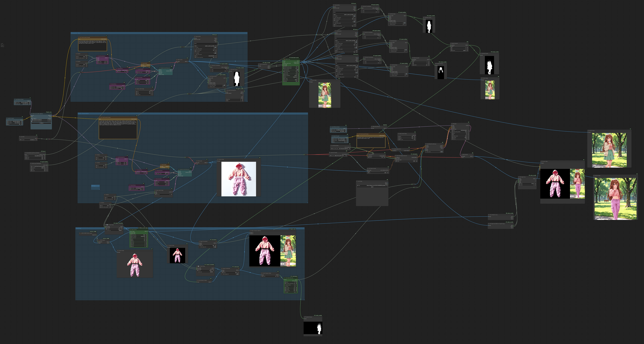The image size is (644, 344).
Task: Open position dropdown in Image Crop node
Action: 527,184
